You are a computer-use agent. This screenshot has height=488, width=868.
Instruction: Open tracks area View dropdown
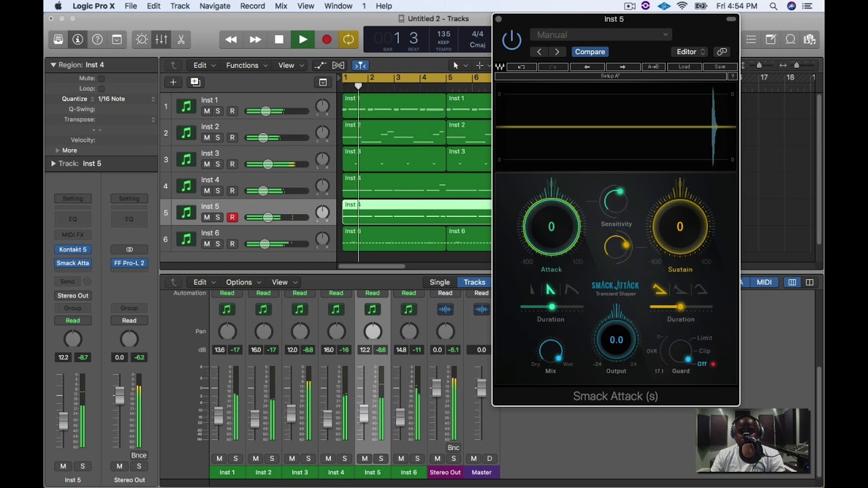[x=290, y=65]
